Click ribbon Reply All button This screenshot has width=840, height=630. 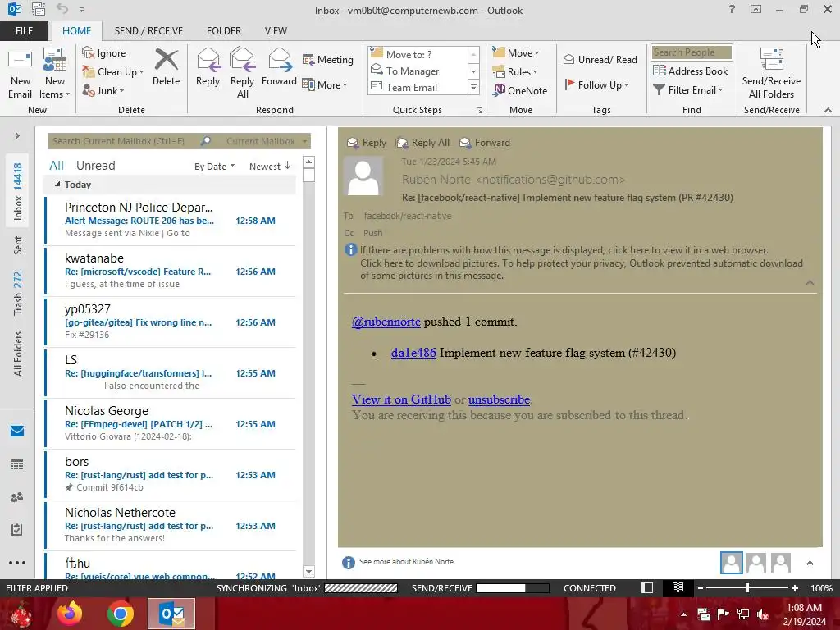click(242, 74)
